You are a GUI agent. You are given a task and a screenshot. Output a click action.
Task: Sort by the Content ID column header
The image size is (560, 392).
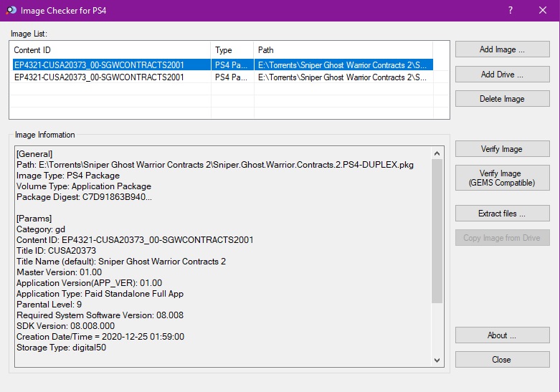pyautogui.click(x=110, y=50)
